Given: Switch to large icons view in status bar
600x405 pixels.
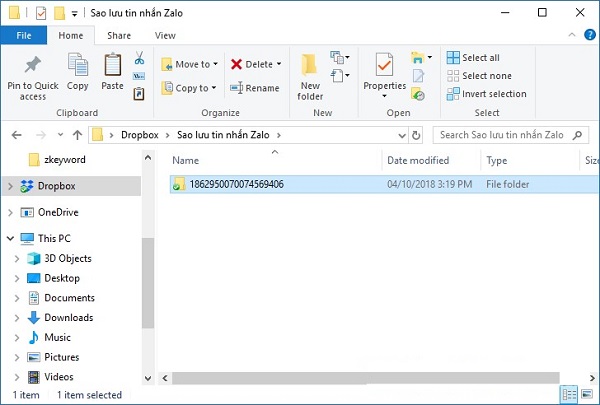Looking at the screenshot, I should tap(587, 395).
